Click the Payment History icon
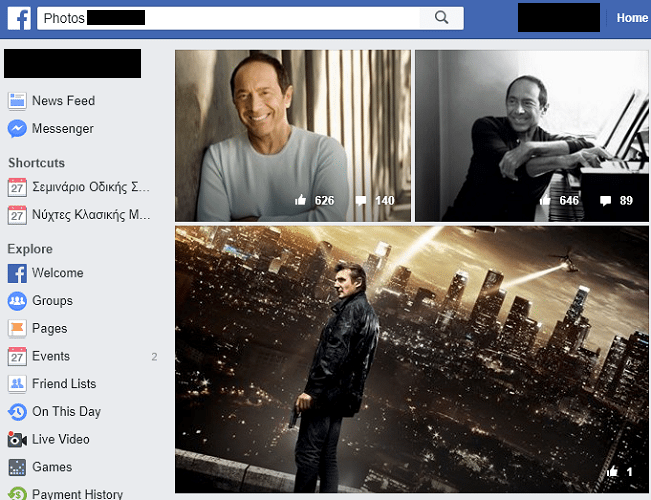Image resolution: width=651 pixels, height=500 pixels. [17, 493]
